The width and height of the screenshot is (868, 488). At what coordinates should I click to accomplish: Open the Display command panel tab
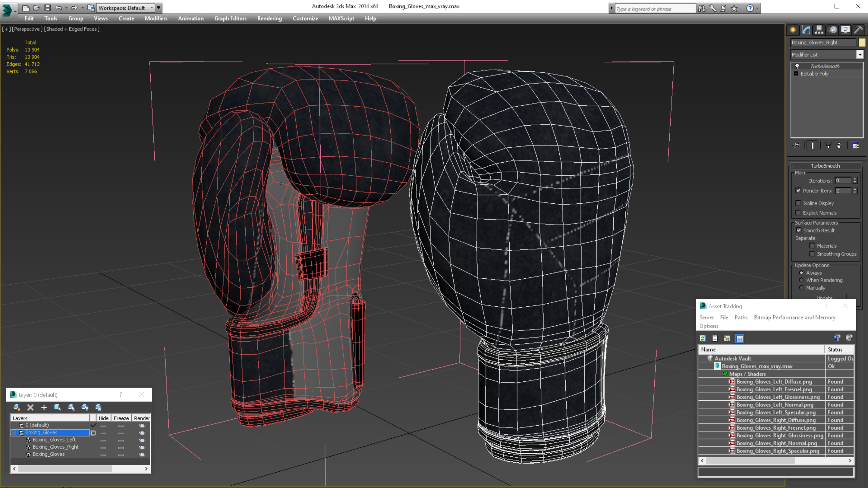[x=845, y=30]
